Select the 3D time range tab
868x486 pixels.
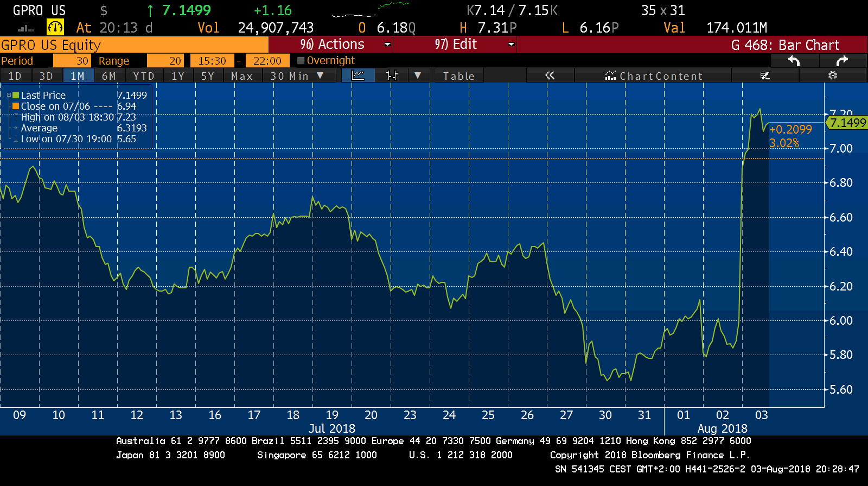(47, 76)
